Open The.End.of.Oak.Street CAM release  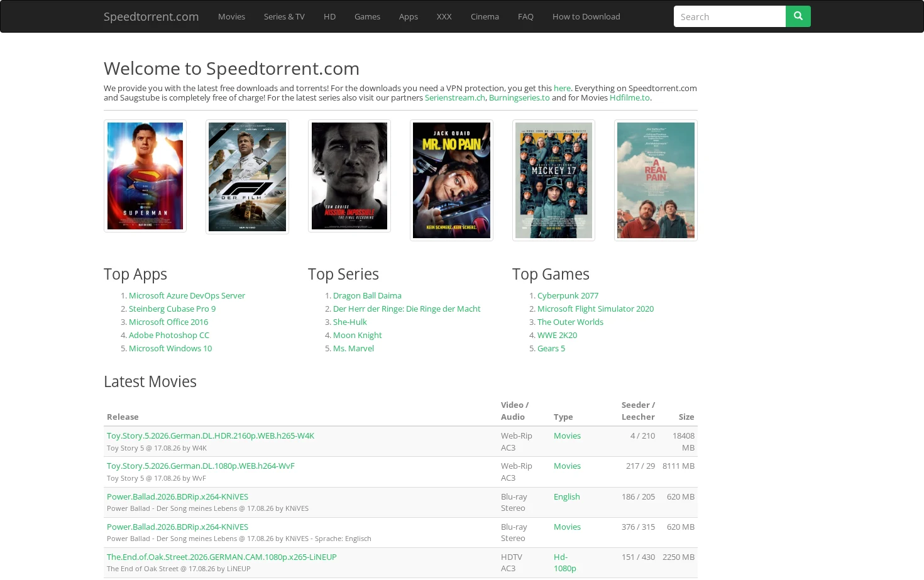(x=222, y=557)
